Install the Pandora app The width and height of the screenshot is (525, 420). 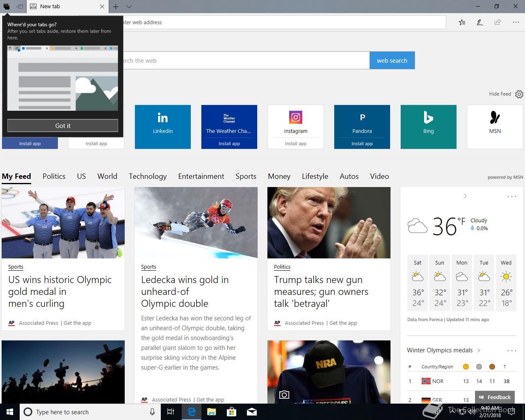click(x=362, y=144)
